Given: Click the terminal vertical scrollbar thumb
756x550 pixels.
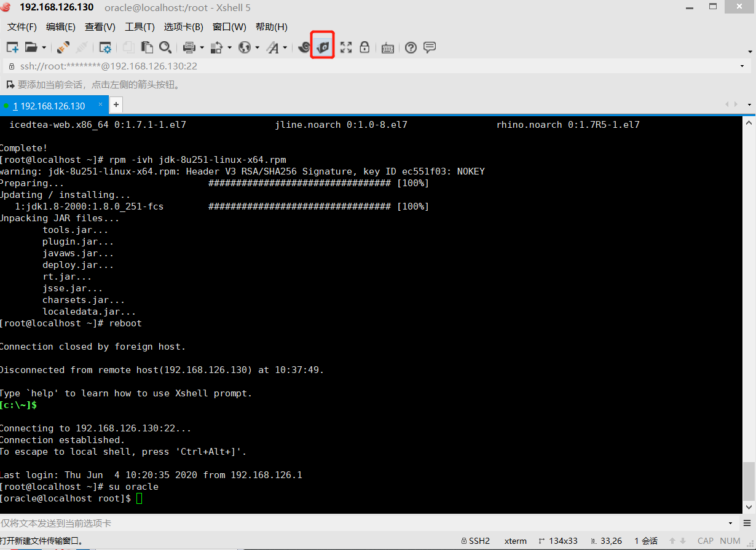Looking at the screenshot, I should 749,482.
